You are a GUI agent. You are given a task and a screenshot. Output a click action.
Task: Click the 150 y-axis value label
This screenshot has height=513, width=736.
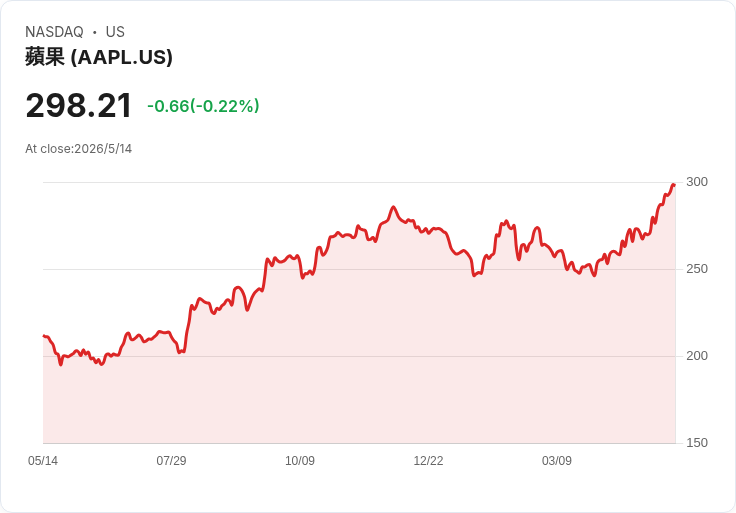click(x=697, y=443)
